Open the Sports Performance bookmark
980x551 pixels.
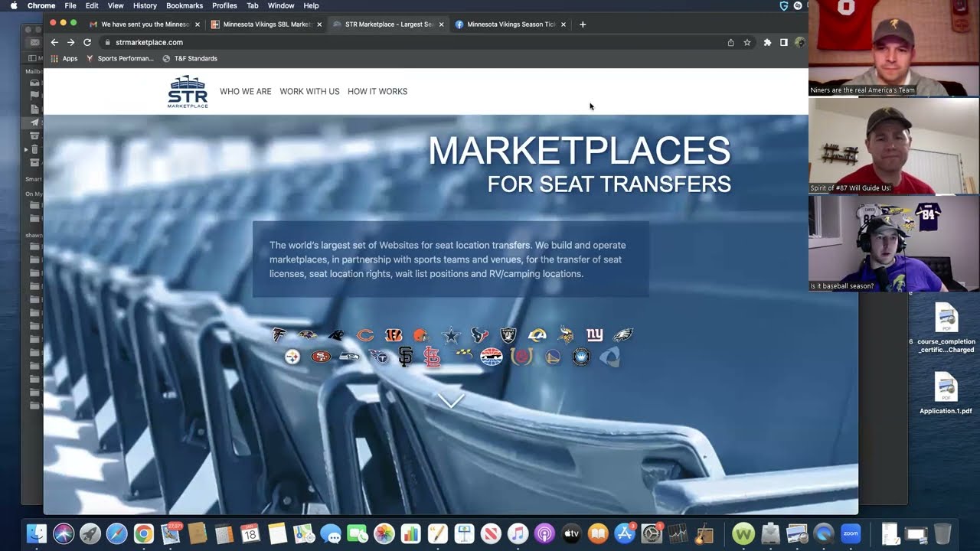119,58
